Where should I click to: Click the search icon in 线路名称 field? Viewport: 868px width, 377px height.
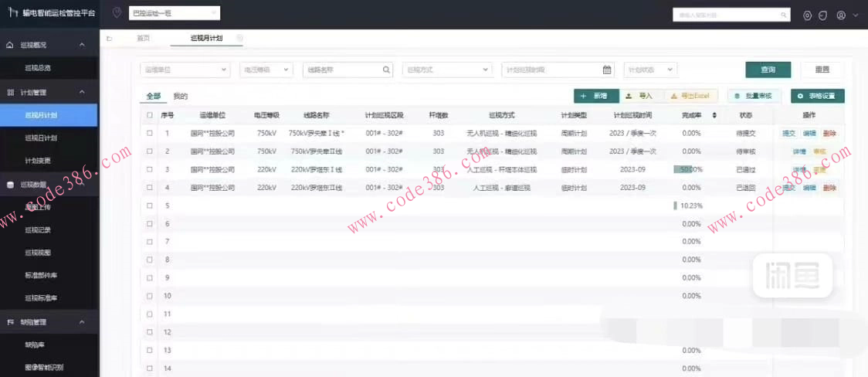tap(386, 70)
